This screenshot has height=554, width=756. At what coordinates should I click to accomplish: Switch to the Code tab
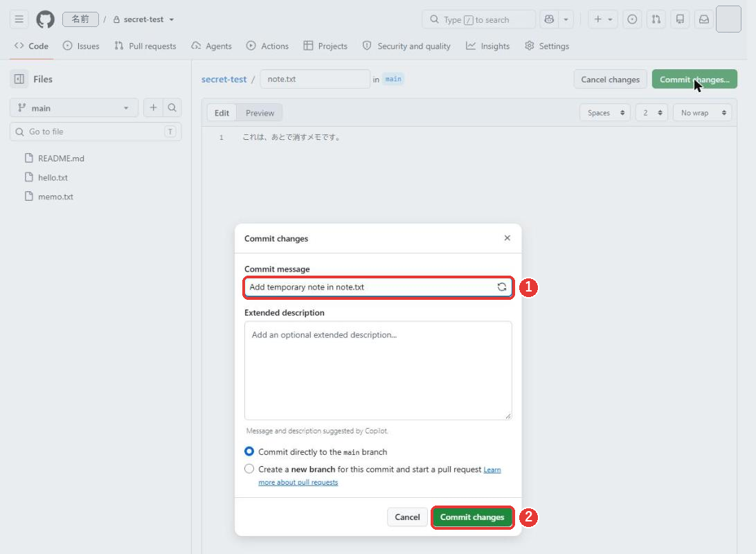[31, 46]
